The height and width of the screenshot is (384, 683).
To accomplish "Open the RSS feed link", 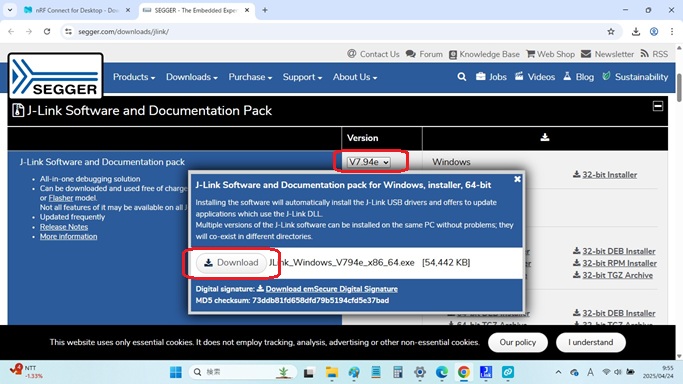I will click(x=654, y=54).
